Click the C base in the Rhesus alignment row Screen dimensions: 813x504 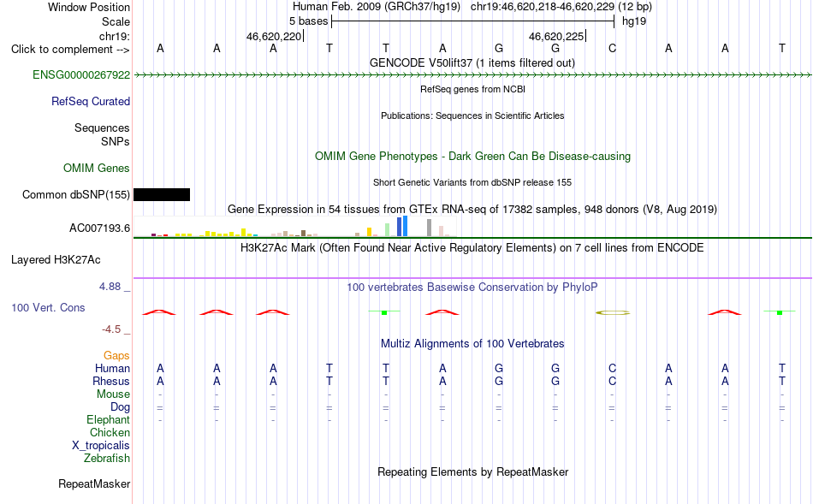tap(612, 381)
